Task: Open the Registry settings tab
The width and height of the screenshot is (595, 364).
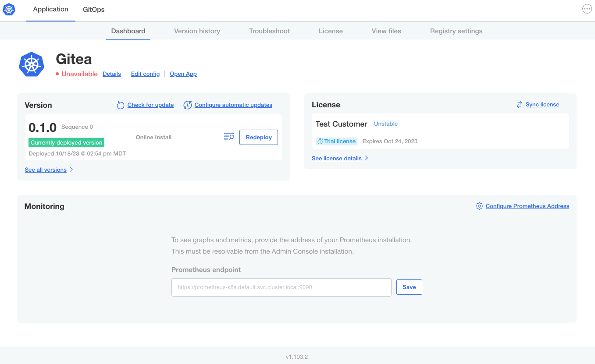Action: coord(456,31)
